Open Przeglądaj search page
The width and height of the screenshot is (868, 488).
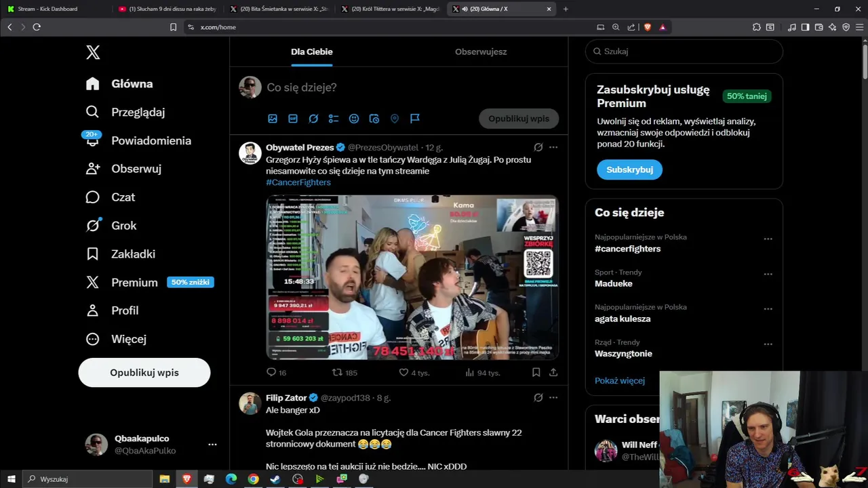125,112
